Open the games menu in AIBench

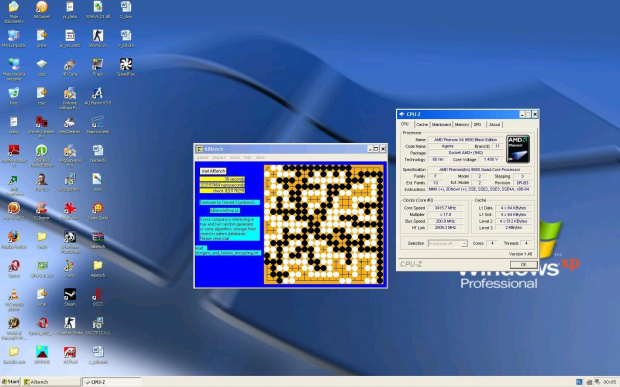[x=202, y=157]
